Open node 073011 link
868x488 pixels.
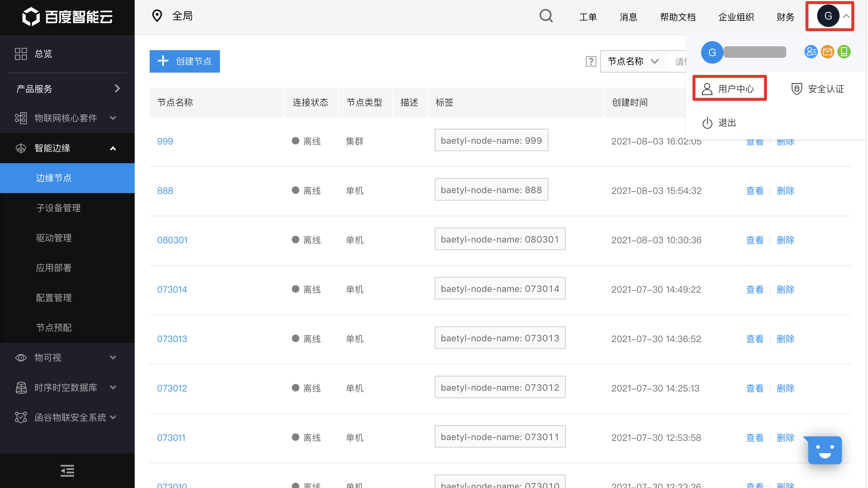point(171,437)
